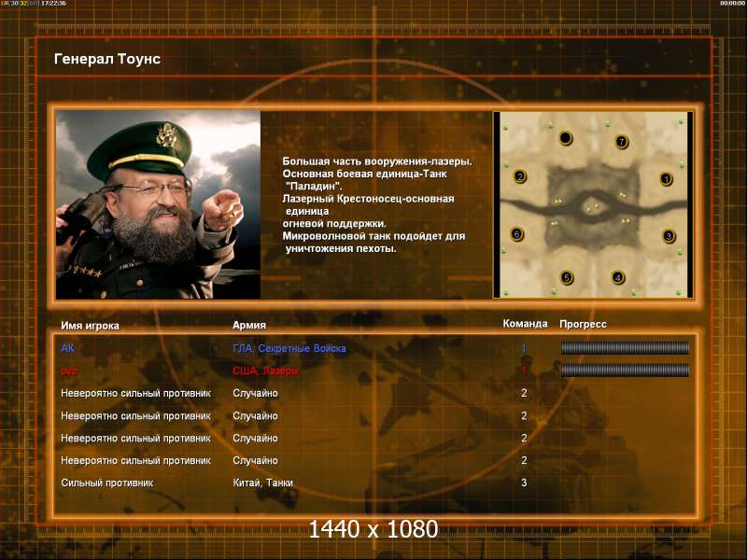747x560 pixels.
Task: Click army 'ГЛА, Секретные Войска'
Action: tap(289, 348)
